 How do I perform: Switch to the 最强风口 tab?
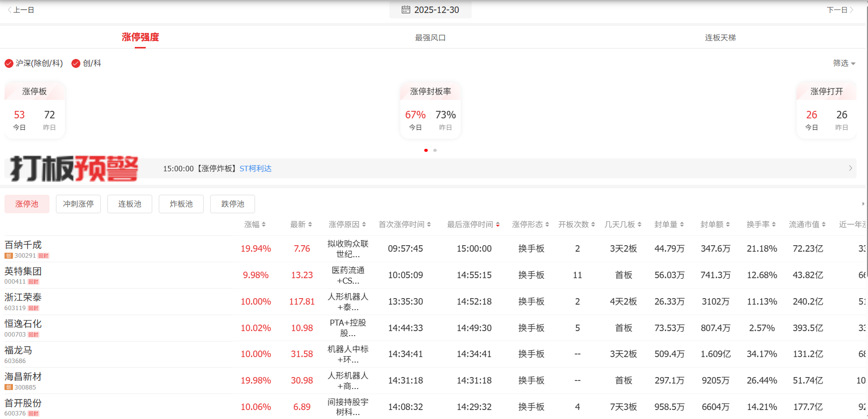(x=430, y=37)
